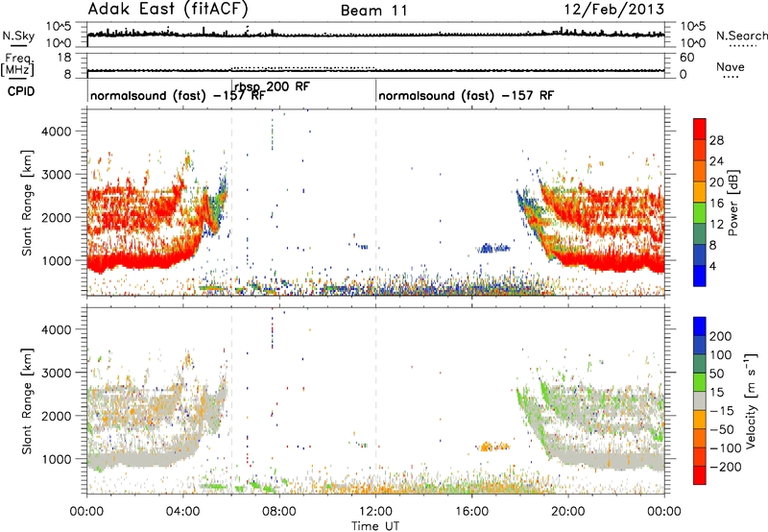Click the '12:00' time axis label
The height and width of the screenshot is (532, 768).
pos(375,512)
